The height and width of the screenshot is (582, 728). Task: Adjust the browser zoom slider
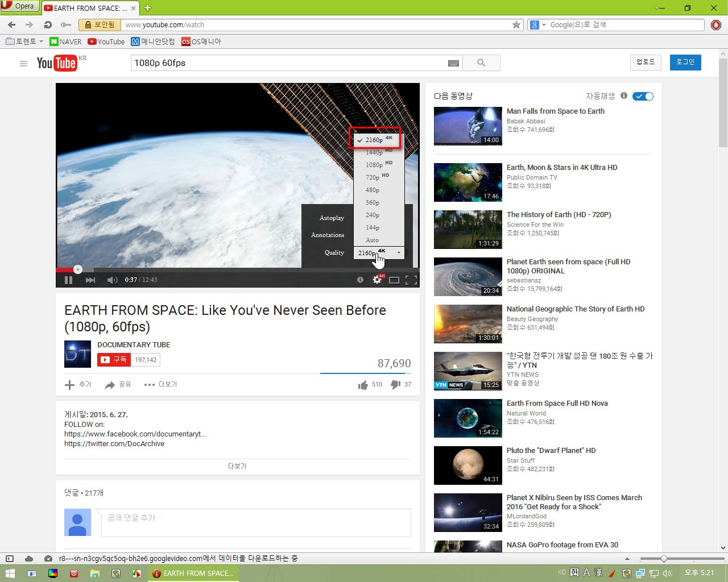click(x=664, y=559)
